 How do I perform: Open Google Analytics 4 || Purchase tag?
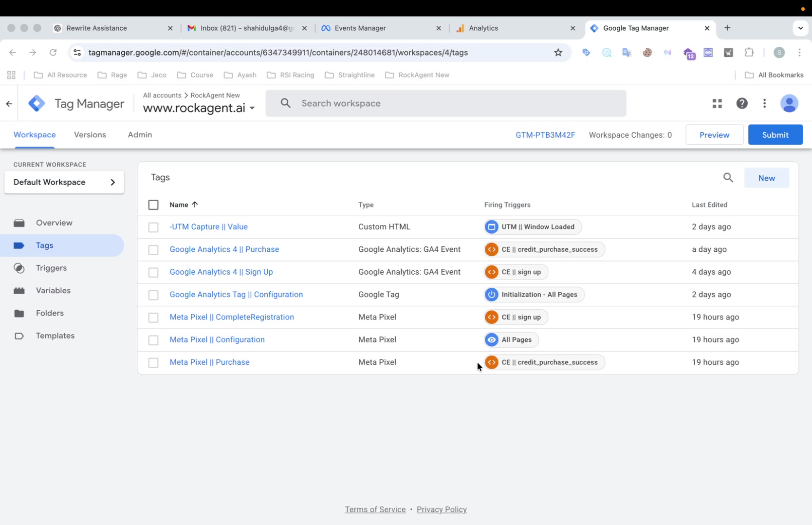224,249
